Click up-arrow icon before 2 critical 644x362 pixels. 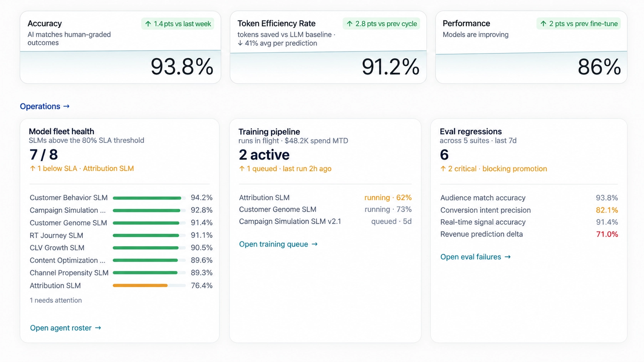[x=443, y=169]
